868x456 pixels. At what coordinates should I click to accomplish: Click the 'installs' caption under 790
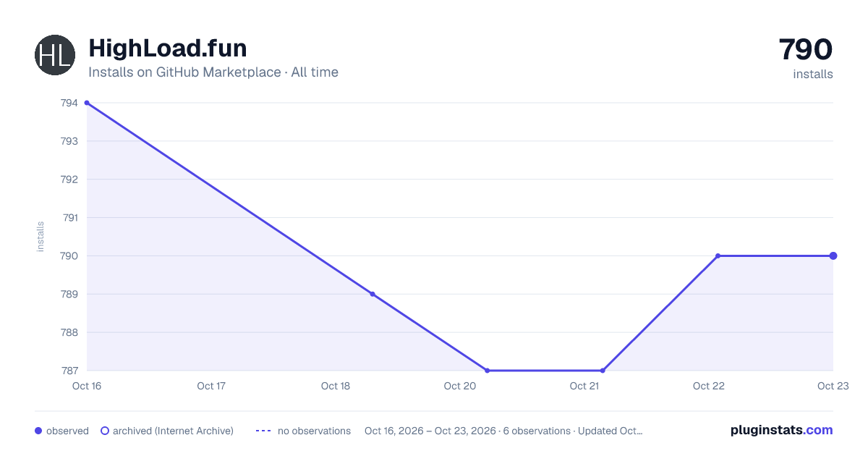(x=813, y=75)
